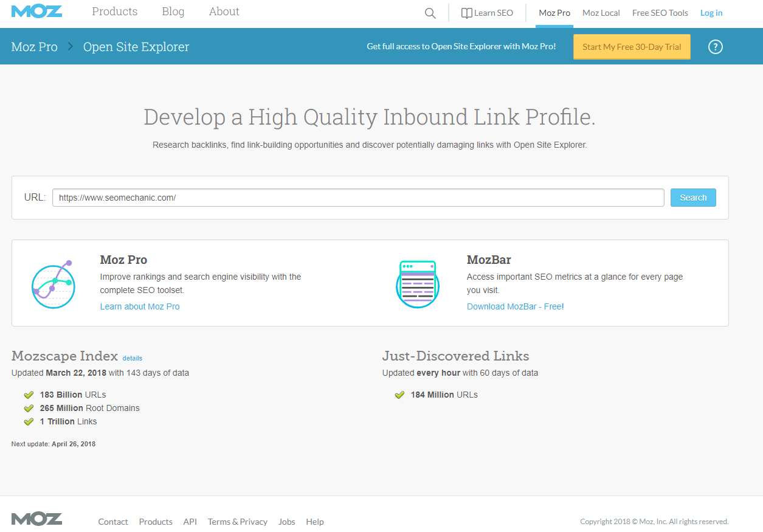
Task: Open the About menu item
Action: [x=224, y=12]
